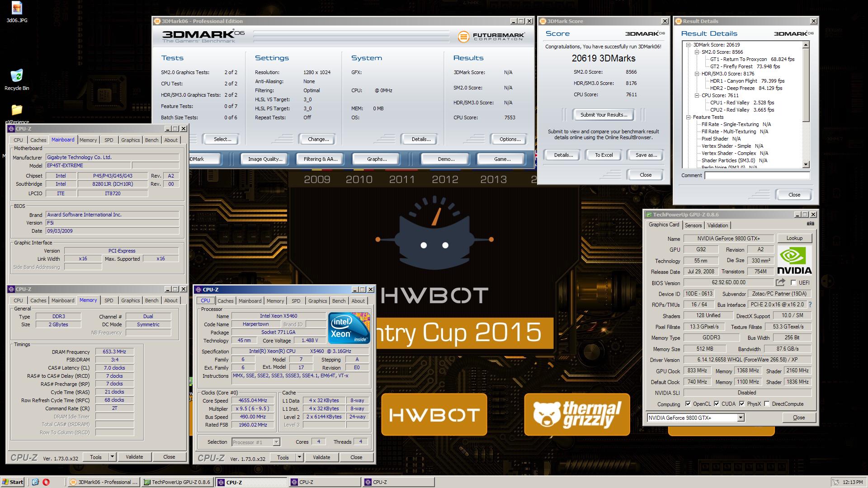Click the Futuremark Corporation logo
Screen dimensions: 868x488
click(491, 37)
